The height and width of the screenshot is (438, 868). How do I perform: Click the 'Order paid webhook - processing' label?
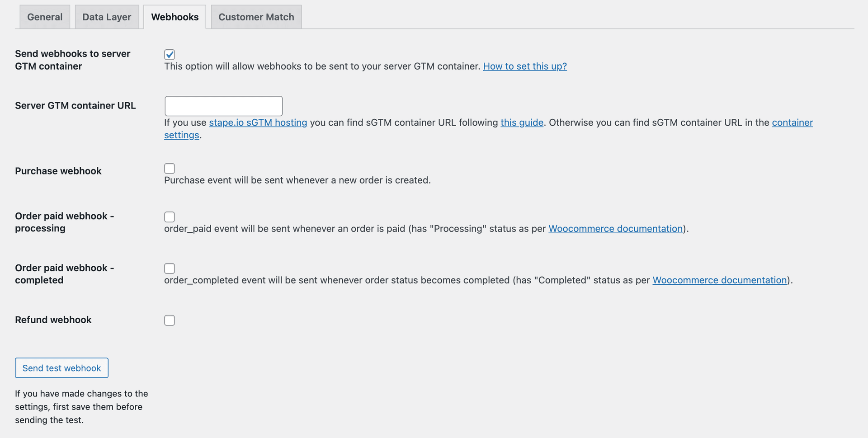(64, 222)
